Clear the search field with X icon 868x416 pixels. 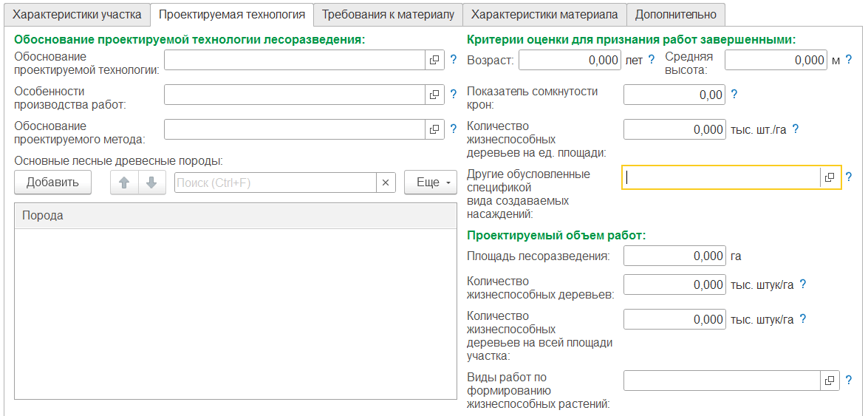click(x=386, y=183)
